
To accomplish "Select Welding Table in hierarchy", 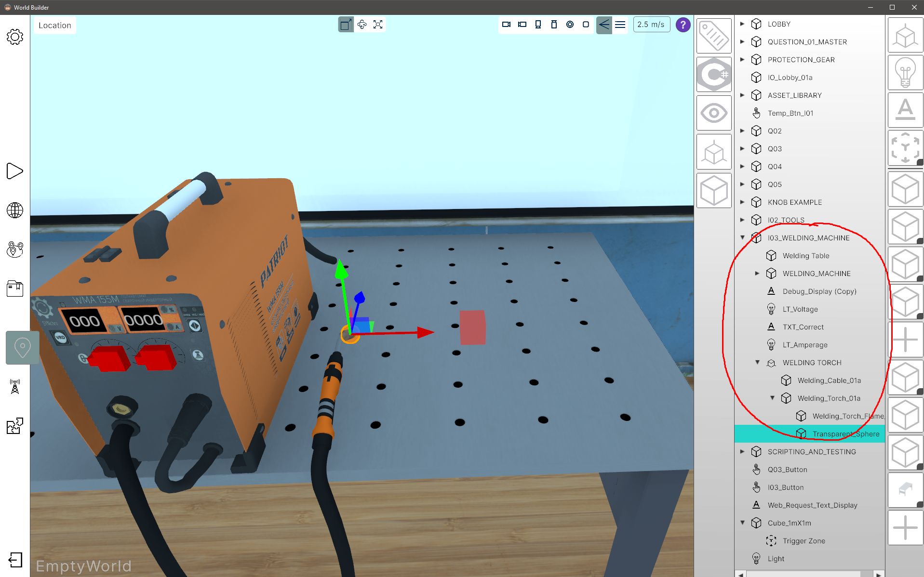I will click(805, 256).
